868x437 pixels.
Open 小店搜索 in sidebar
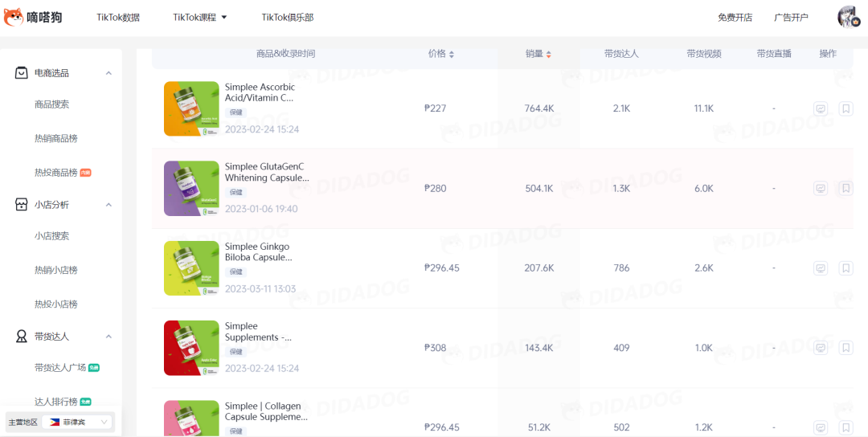click(52, 235)
